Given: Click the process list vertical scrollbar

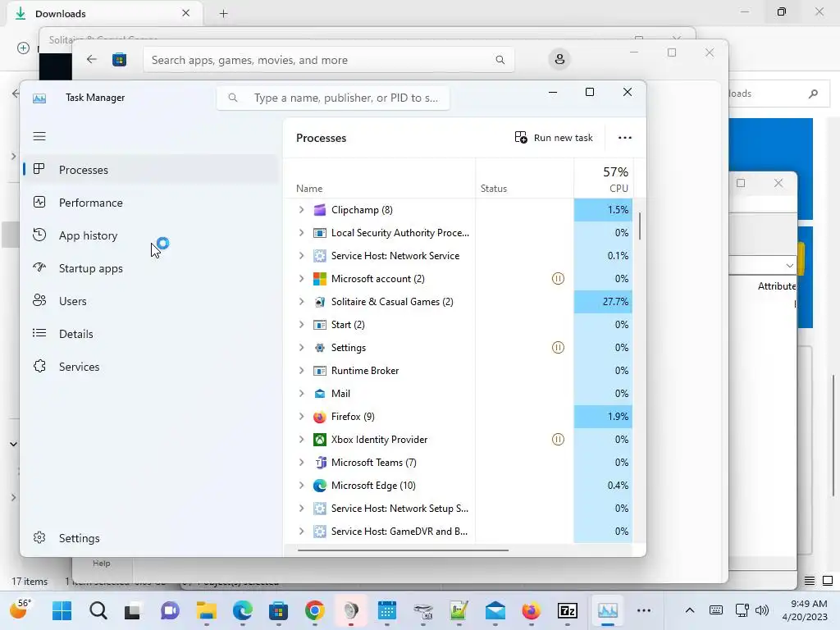Looking at the screenshot, I should pyautogui.click(x=639, y=226).
